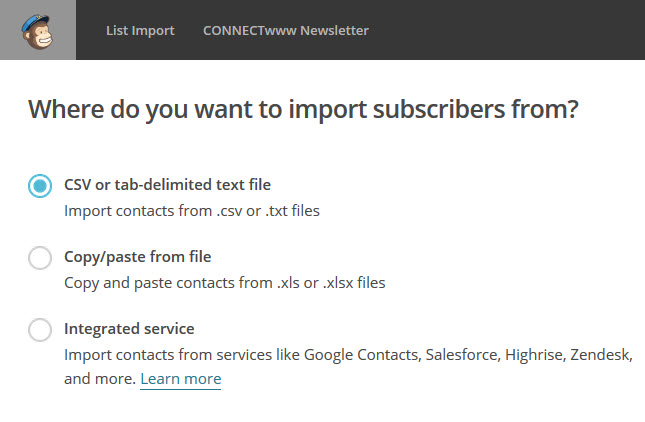Click the 'Integrated service' label text

point(129,329)
